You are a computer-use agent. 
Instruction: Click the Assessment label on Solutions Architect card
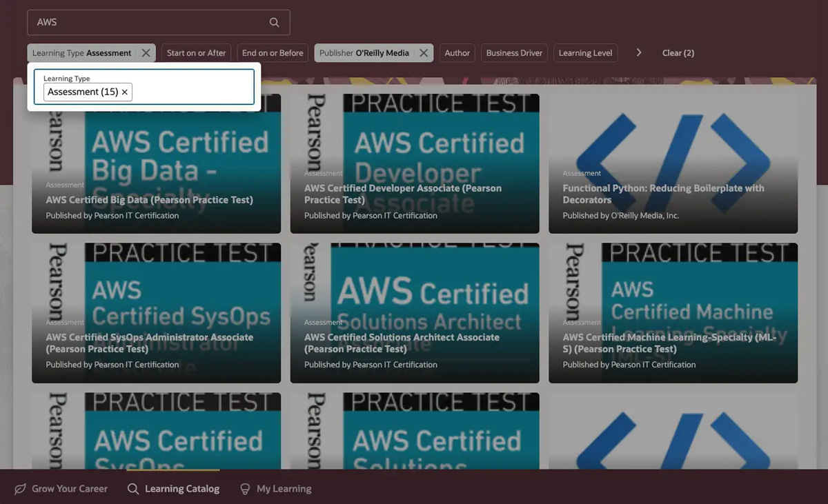(323, 323)
